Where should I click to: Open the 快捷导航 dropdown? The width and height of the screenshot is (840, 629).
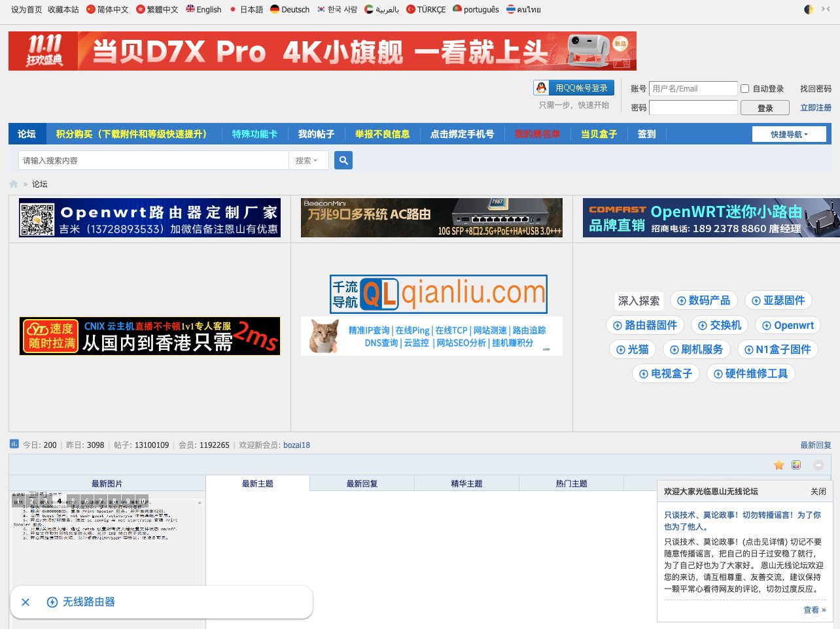789,134
